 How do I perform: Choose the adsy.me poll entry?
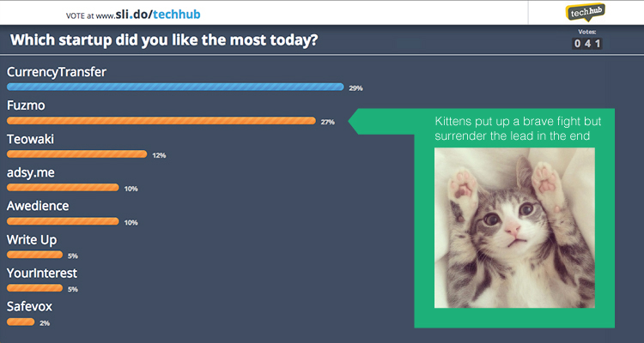[31, 172]
